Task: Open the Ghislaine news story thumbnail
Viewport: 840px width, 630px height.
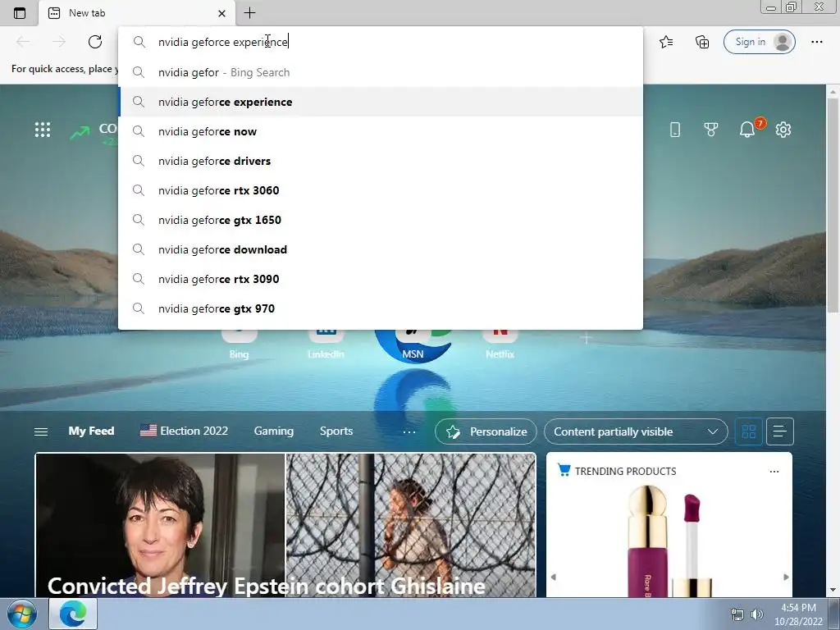Action: coord(285,525)
